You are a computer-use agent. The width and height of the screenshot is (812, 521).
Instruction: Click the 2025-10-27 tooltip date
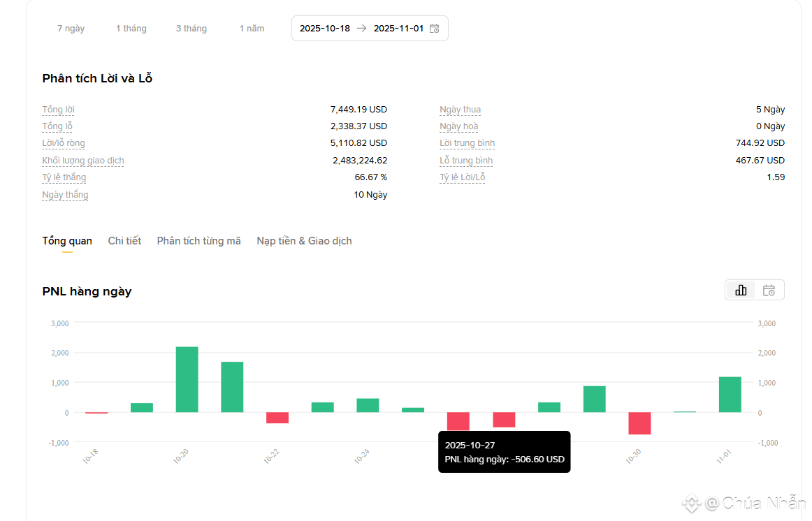pos(470,445)
